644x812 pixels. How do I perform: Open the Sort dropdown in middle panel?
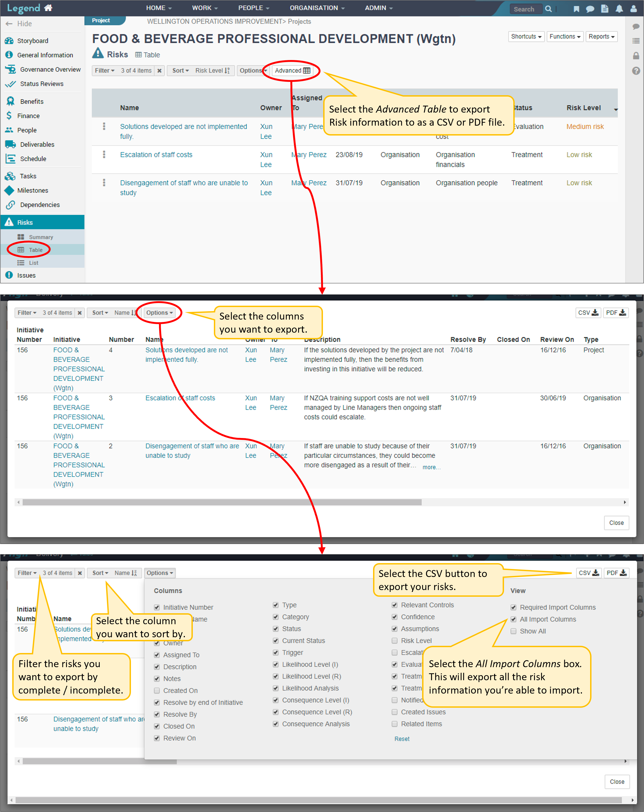point(100,313)
